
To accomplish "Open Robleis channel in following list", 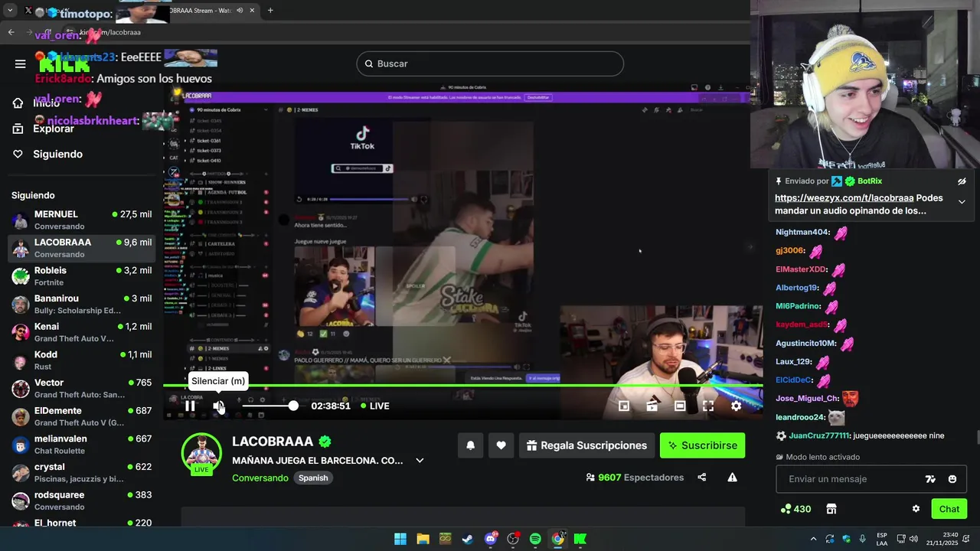I will click(x=81, y=276).
